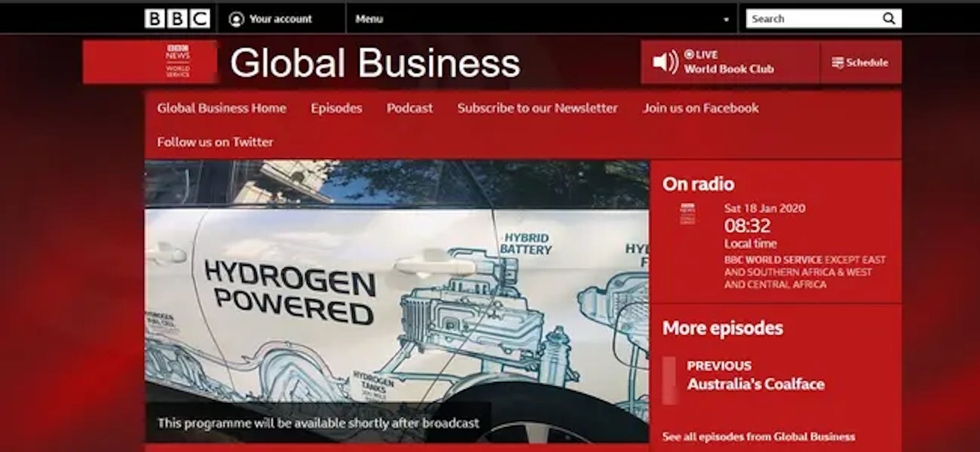Select Follow us on Twitter
This screenshot has width=980, height=452.
(215, 142)
